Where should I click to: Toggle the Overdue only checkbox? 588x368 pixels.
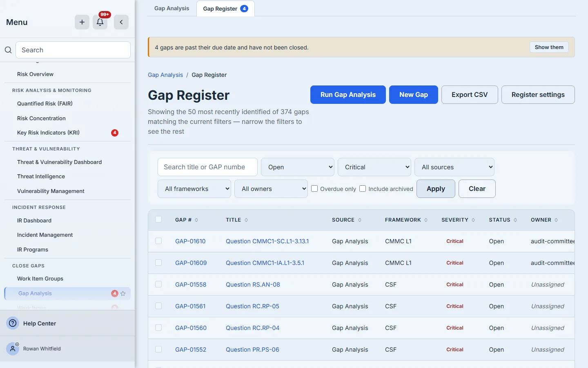[314, 188]
